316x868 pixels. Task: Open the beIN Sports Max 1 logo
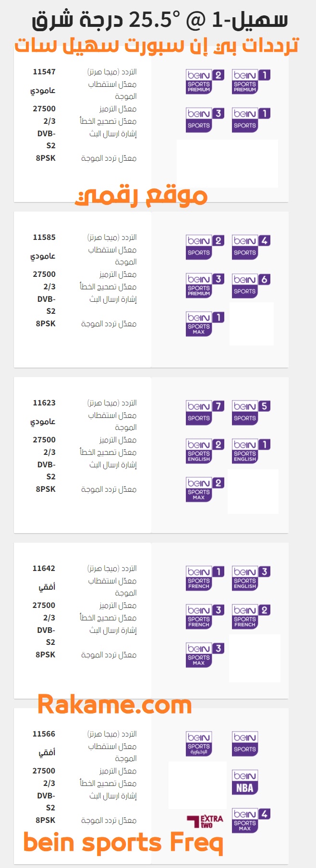coord(205,324)
